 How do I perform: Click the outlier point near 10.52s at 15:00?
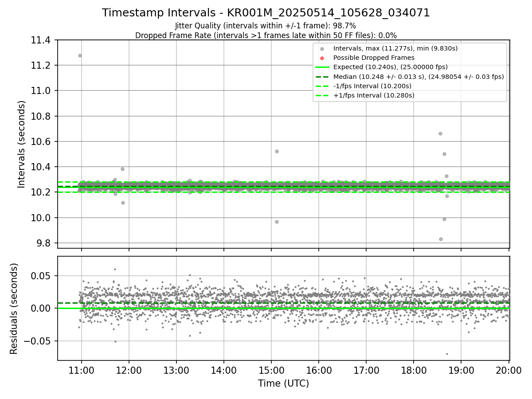277,151
